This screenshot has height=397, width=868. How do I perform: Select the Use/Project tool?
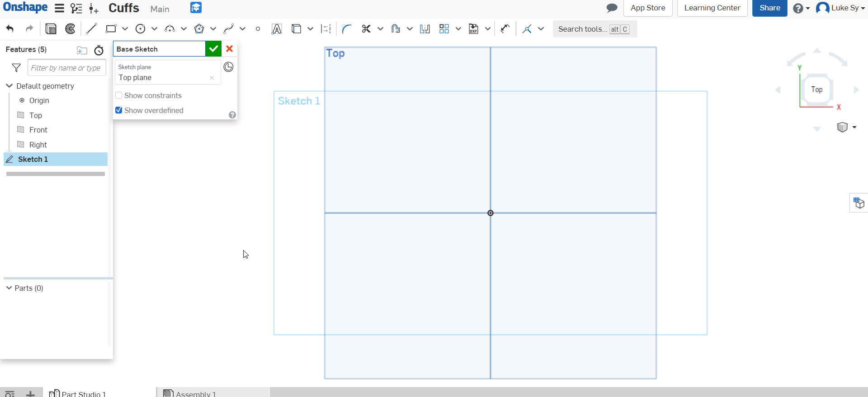(x=296, y=29)
